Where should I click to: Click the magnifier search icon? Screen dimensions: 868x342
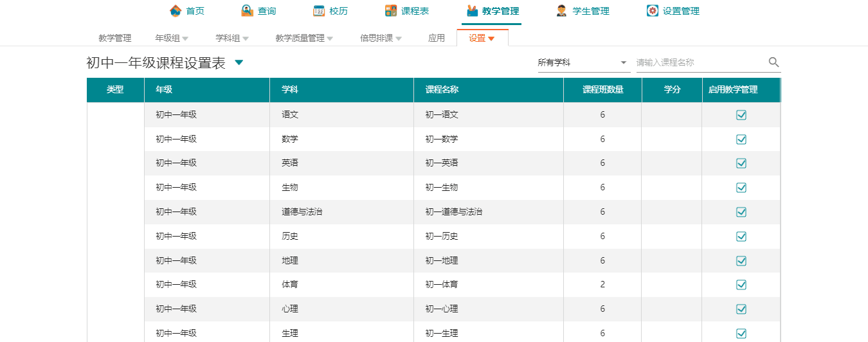pyautogui.click(x=773, y=62)
